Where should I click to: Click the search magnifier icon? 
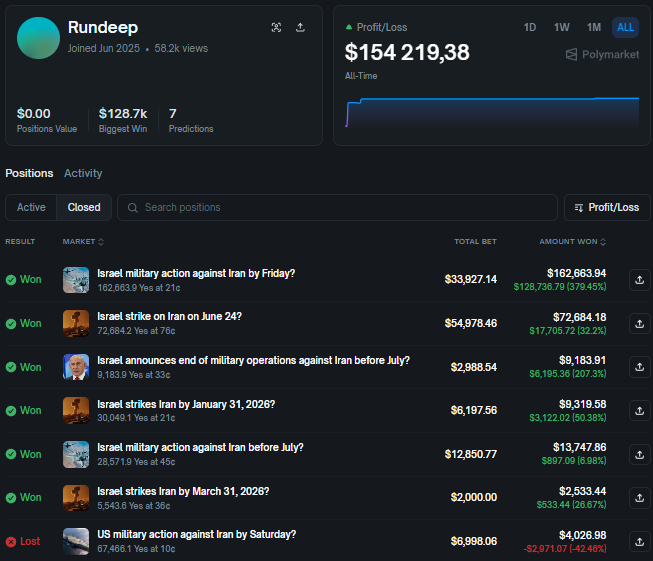click(x=132, y=207)
